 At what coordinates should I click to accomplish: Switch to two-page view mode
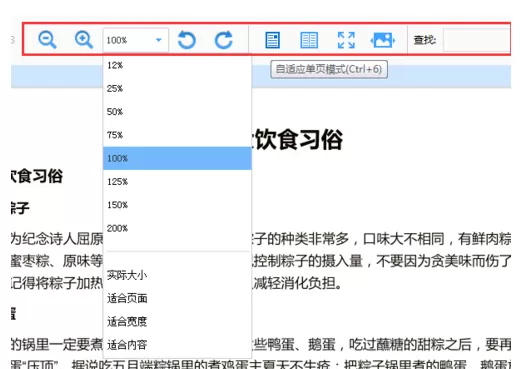point(309,40)
